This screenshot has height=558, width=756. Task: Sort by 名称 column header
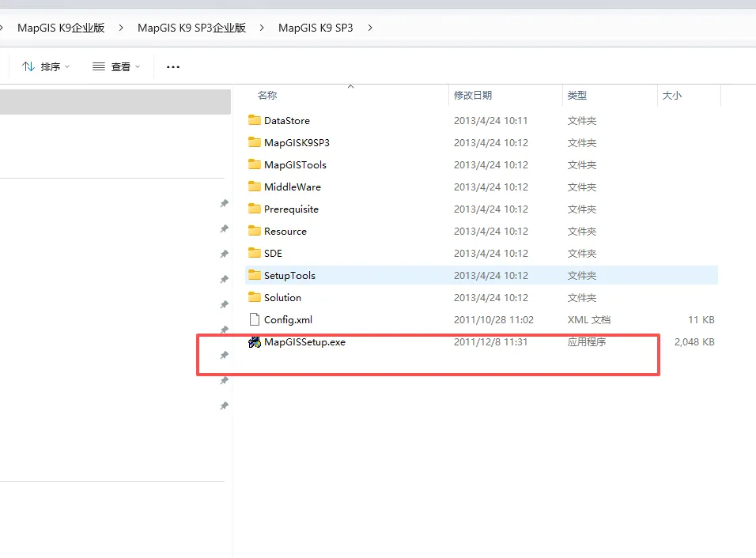[x=267, y=96]
